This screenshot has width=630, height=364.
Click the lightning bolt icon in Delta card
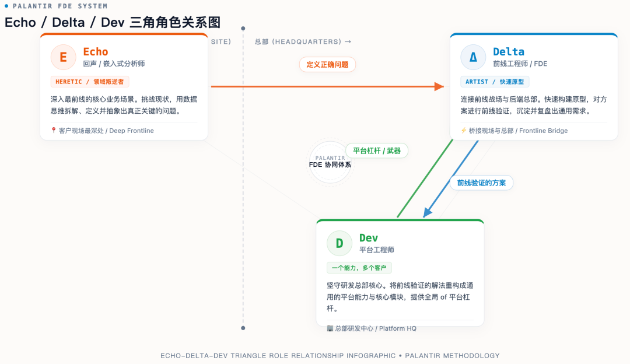click(x=464, y=130)
